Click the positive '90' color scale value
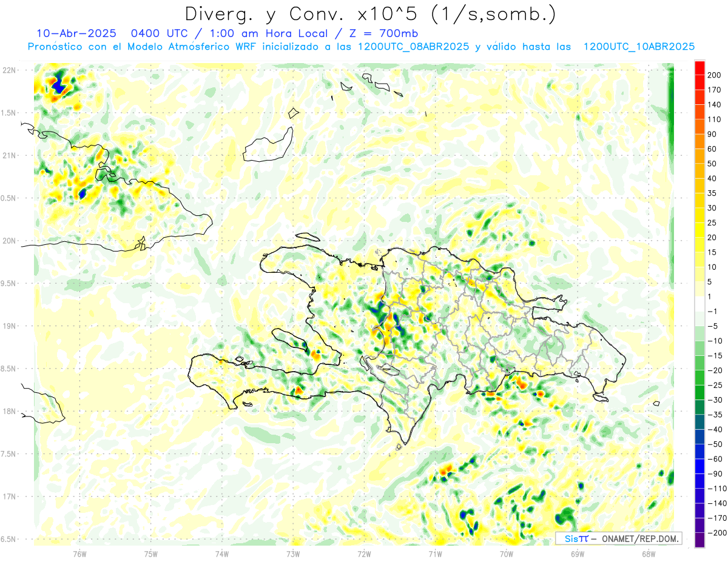This screenshot has width=728, height=562. [x=713, y=134]
